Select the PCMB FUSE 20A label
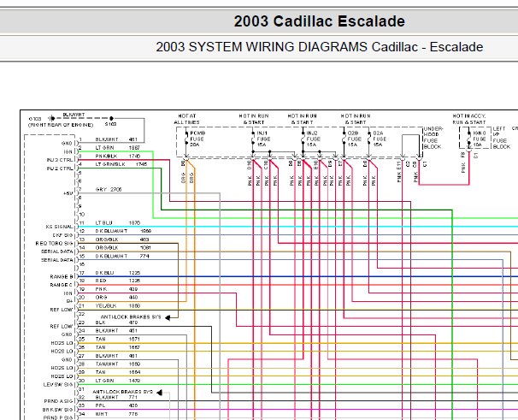 (197, 139)
